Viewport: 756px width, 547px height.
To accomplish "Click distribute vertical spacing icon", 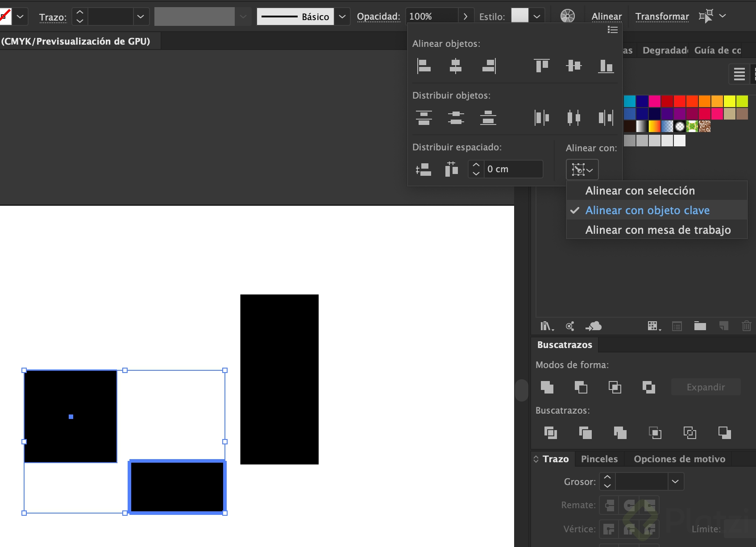I will click(x=423, y=170).
